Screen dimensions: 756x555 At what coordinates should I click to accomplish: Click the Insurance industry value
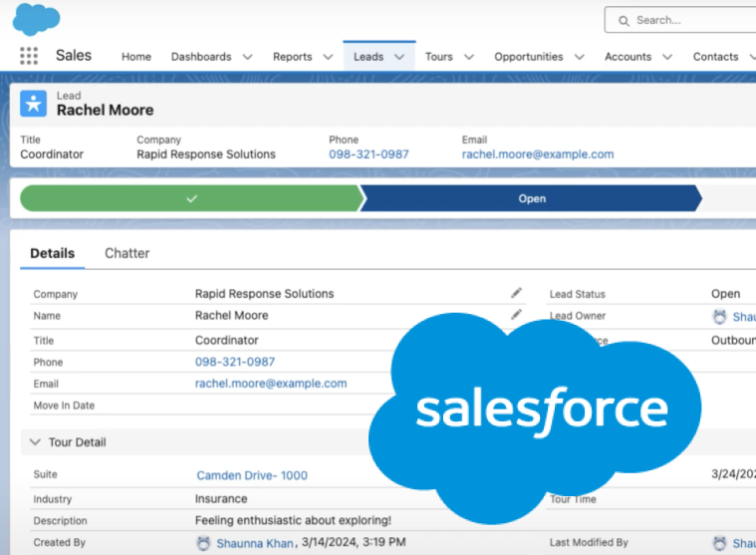(x=221, y=498)
